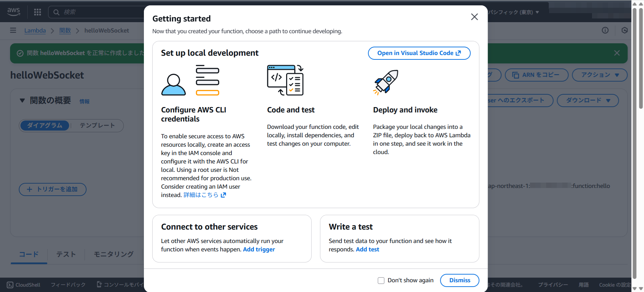Image resolution: width=644 pixels, height=292 pixels.
Task: Dismiss the green success banner
Action: click(x=617, y=53)
